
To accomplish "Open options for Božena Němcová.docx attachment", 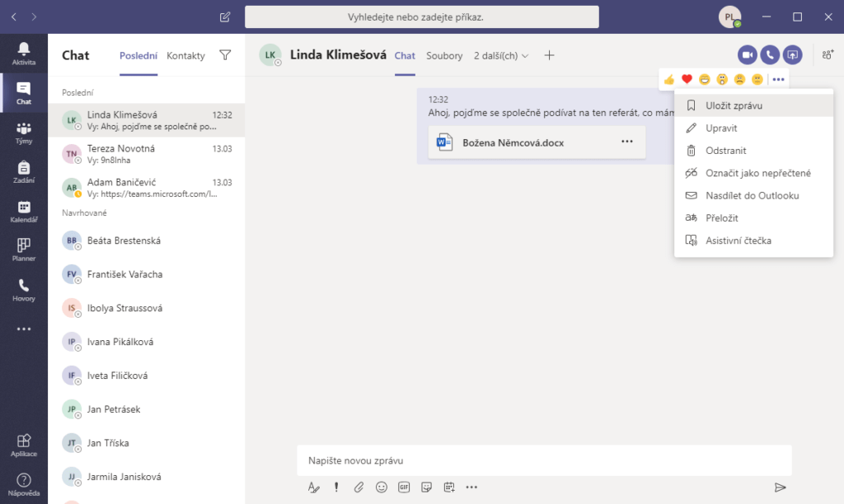I will pyautogui.click(x=627, y=142).
